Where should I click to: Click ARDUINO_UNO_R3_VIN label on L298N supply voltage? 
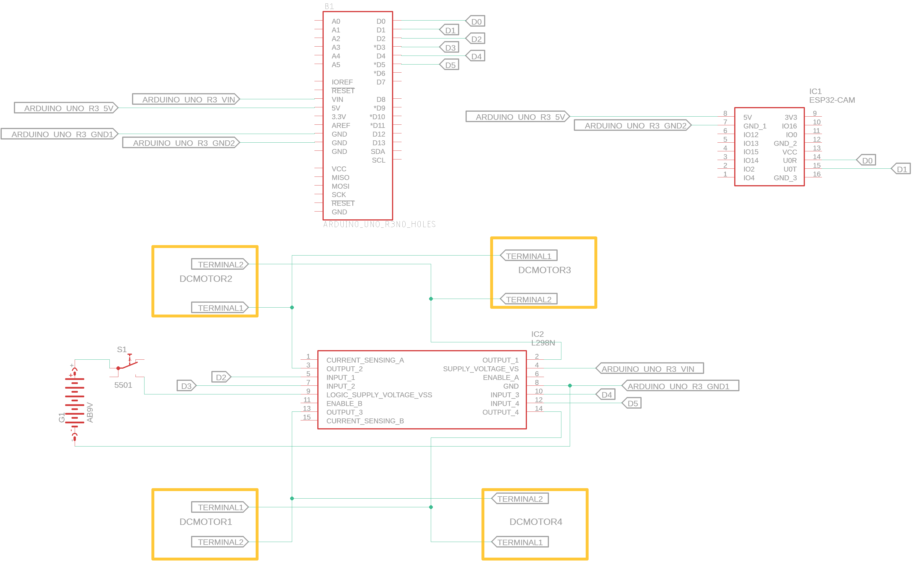coord(650,368)
